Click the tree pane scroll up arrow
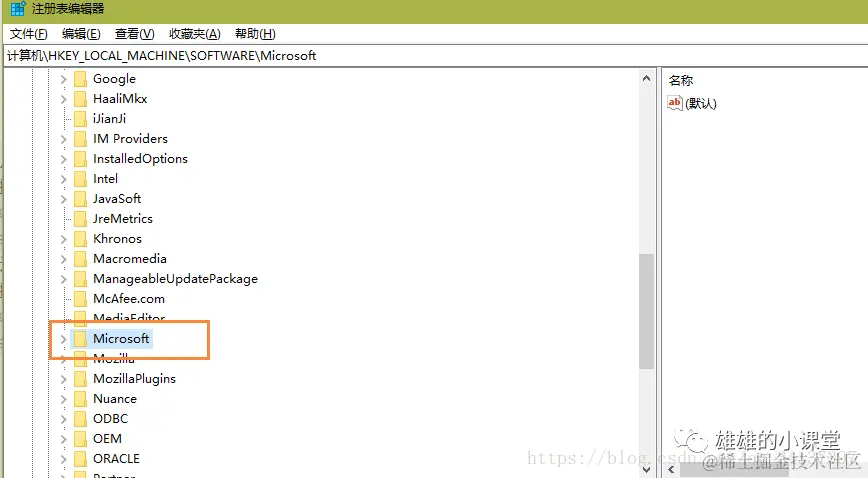 click(x=646, y=79)
